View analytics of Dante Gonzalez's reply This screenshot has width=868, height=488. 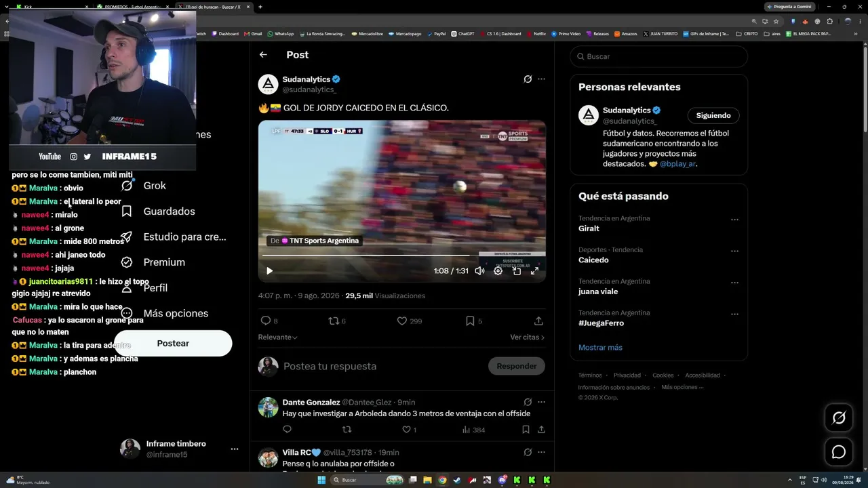473,430
